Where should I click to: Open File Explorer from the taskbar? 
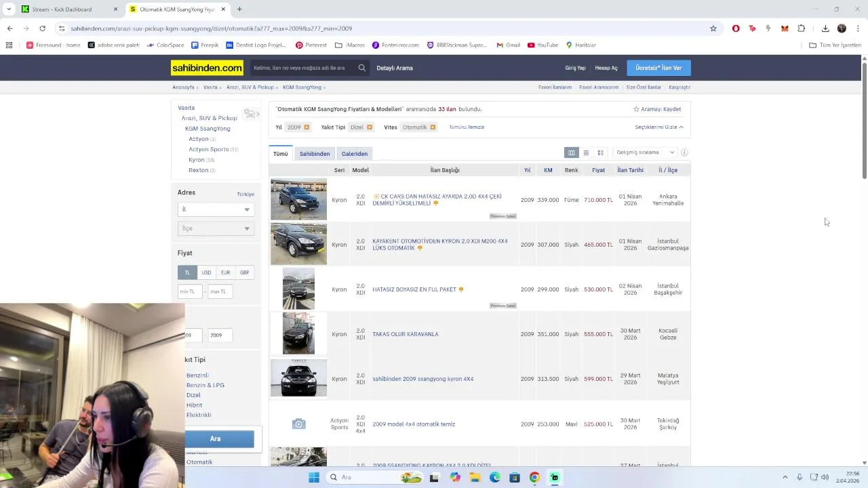pos(475,477)
